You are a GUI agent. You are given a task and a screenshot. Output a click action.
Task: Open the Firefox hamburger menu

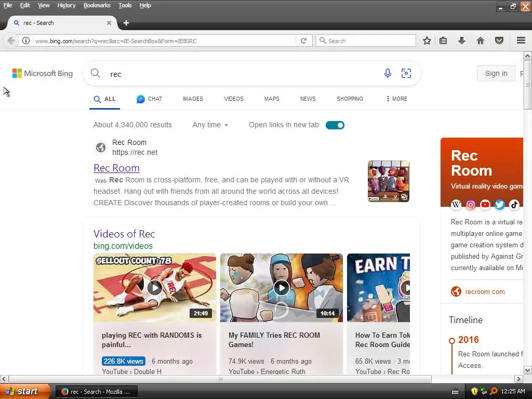521,41
